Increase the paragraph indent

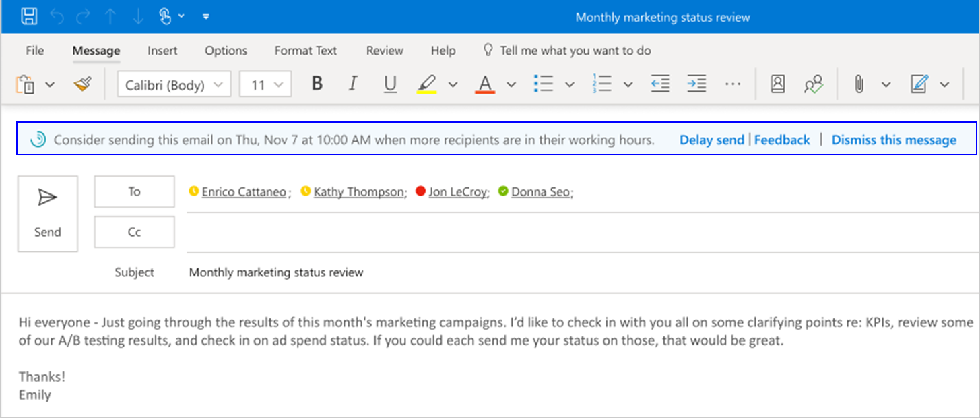[x=696, y=84]
